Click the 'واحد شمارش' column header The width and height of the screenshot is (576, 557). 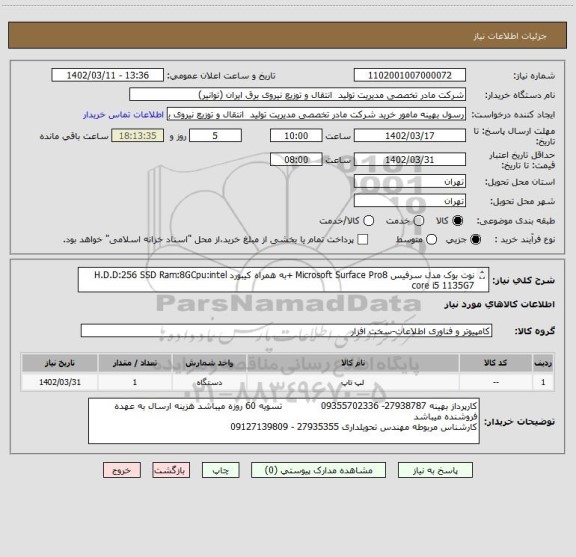click(209, 363)
